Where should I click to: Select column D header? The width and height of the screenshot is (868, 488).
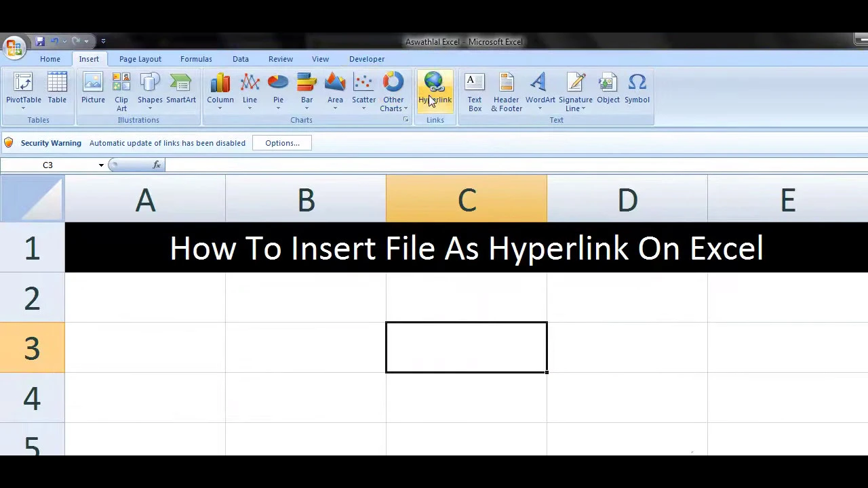coord(627,199)
